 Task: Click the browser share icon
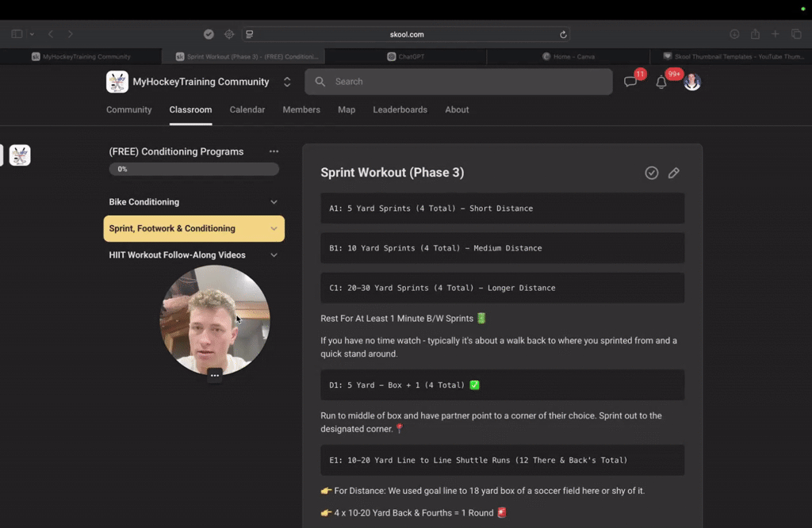click(x=755, y=34)
